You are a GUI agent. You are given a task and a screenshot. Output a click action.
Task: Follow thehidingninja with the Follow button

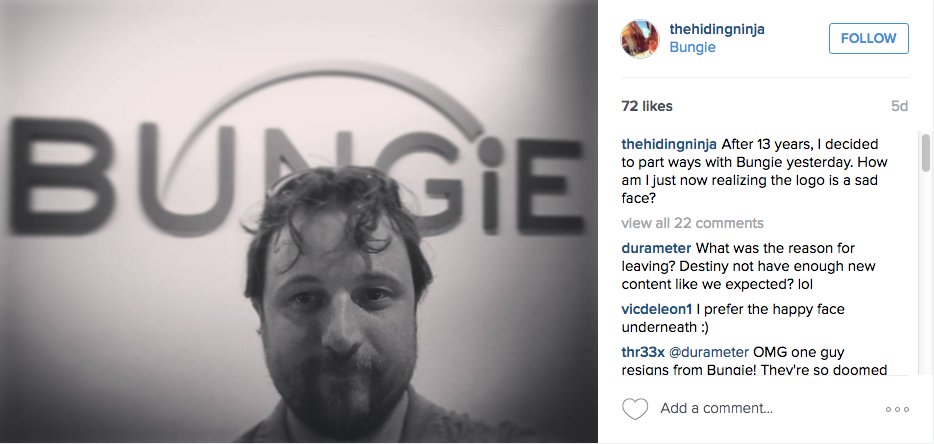tap(868, 38)
